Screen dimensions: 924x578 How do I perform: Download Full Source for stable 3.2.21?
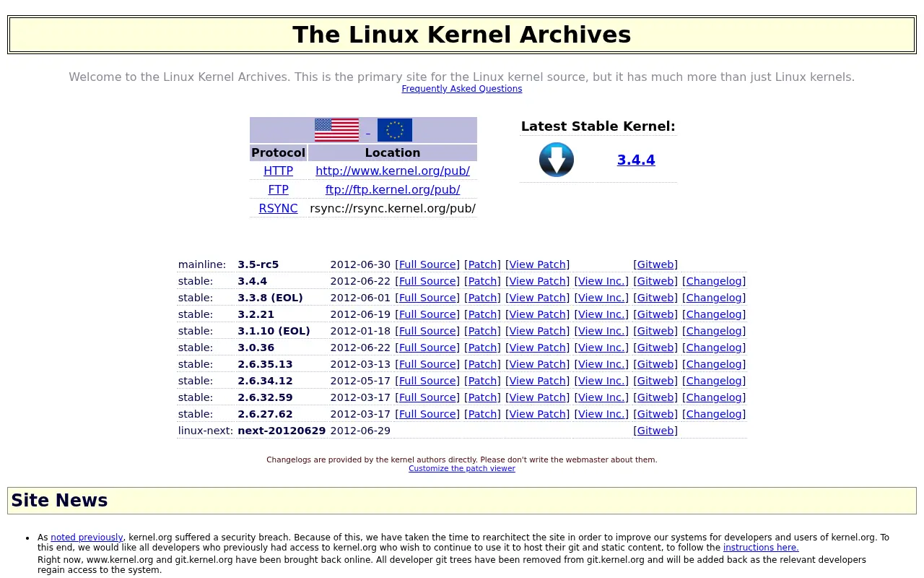click(x=427, y=314)
